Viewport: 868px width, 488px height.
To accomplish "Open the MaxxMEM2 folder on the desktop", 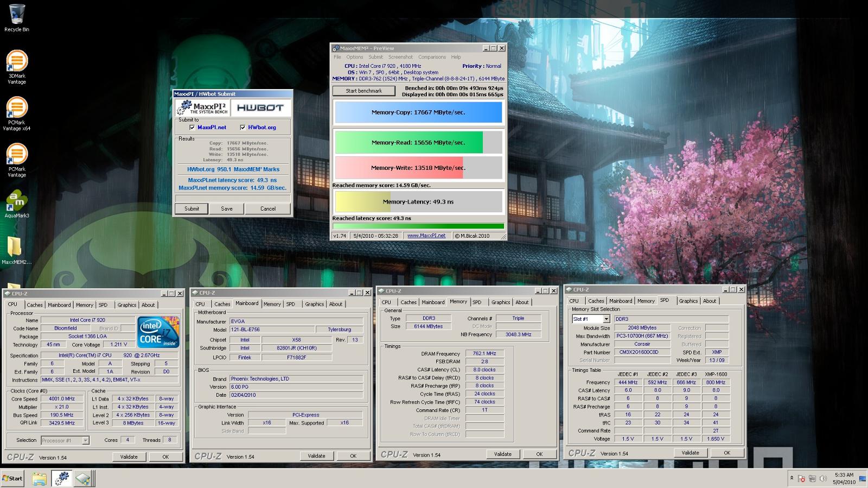I will tap(16, 251).
